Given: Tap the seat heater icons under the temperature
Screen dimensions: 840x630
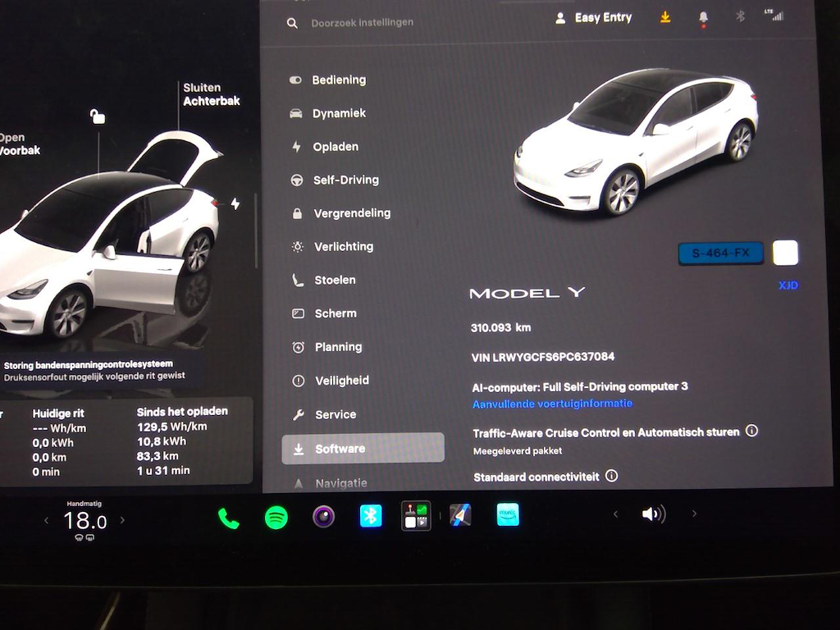Looking at the screenshot, I should pos(84,537).
